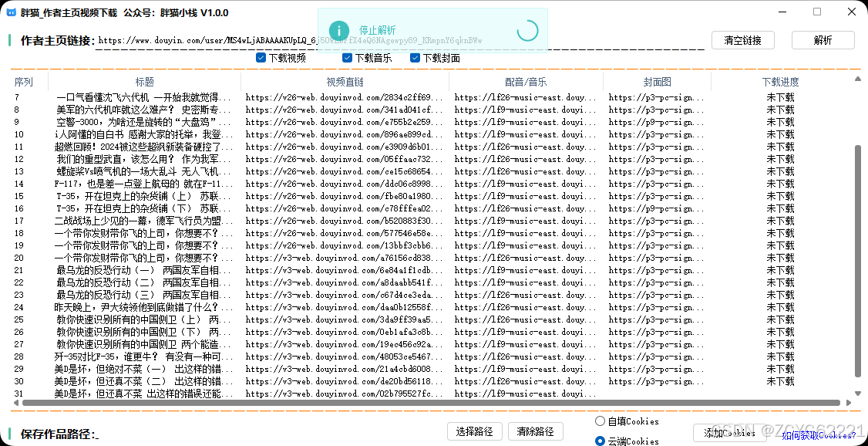Select title cell '美军的六代机咋就这么难产?'
Screen dimensions: 868x446
144,110
